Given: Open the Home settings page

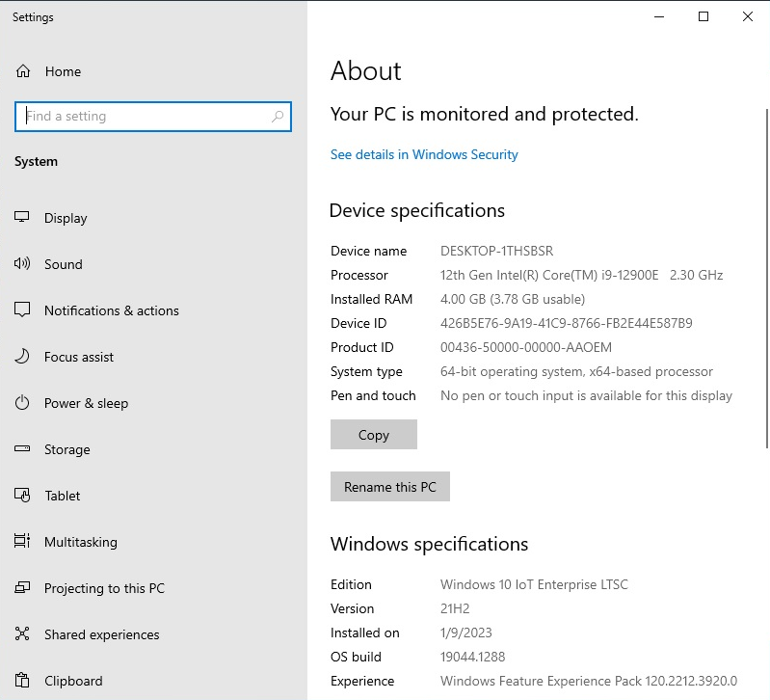Looking at the screenshot, I should tap(63, 71).
